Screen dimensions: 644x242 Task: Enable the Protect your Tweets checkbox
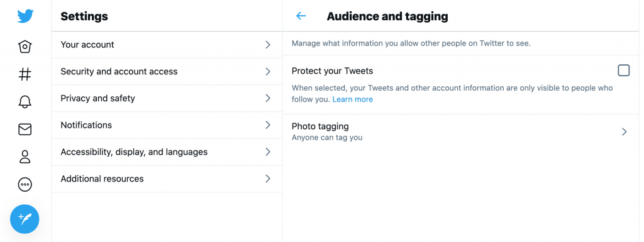pyautogui.click(x=623, y=71)
